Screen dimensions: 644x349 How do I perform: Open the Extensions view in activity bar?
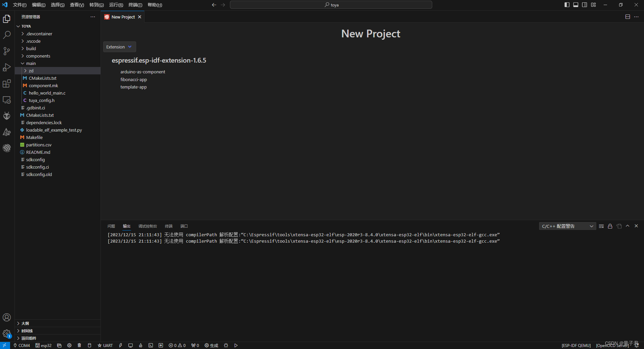7,84
